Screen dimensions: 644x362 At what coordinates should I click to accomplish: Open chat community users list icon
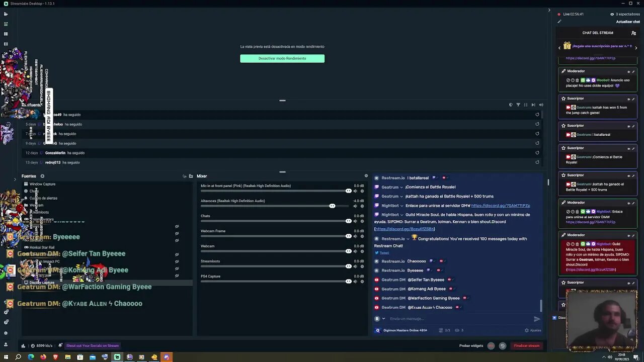point(633,33)
